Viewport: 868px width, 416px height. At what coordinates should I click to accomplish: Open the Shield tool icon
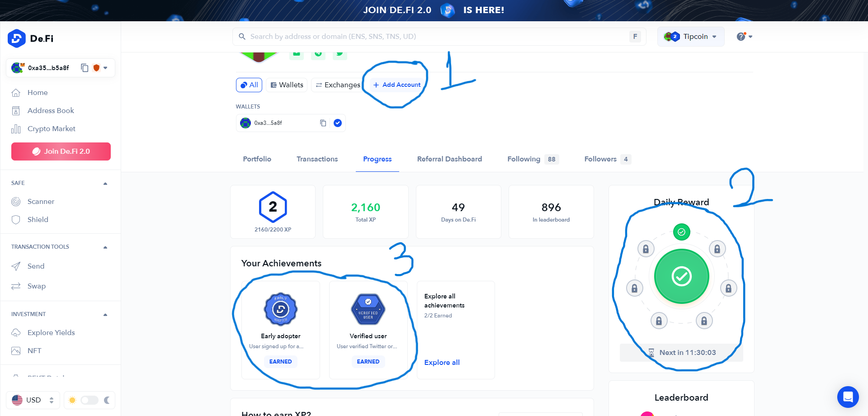coord(16,220)
